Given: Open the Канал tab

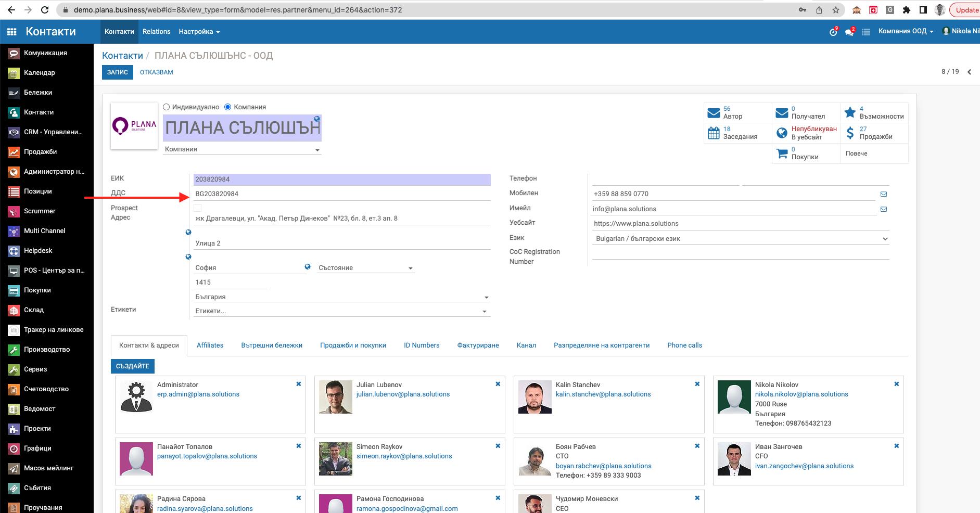Looking at the screenshot, I should (x=526, y=345).
